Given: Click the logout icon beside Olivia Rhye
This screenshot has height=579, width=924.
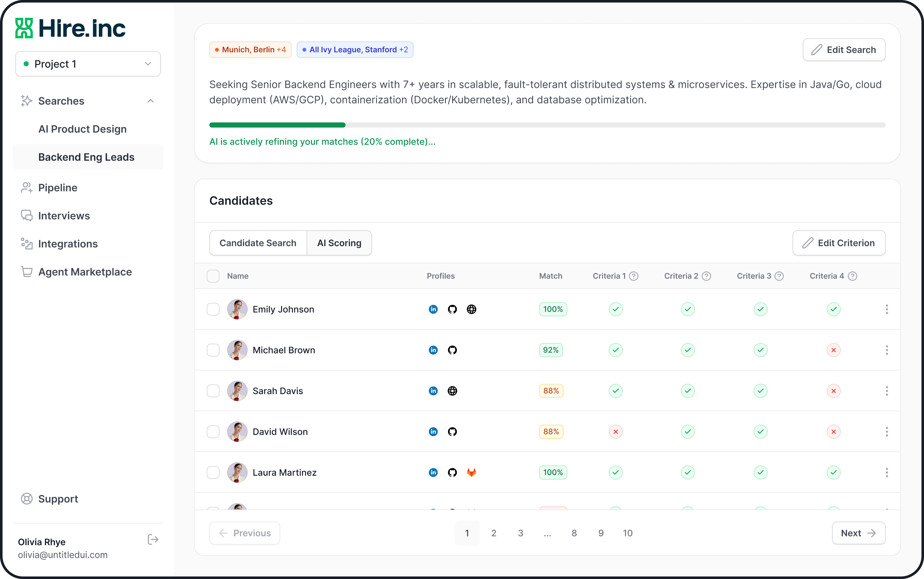Looking at the screenshot, I should 153,540.
